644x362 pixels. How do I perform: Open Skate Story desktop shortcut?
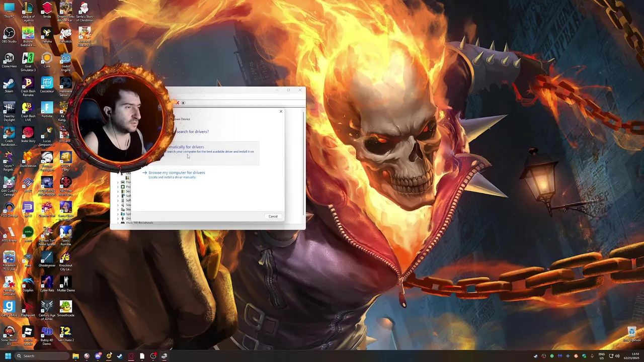point(28,135)
